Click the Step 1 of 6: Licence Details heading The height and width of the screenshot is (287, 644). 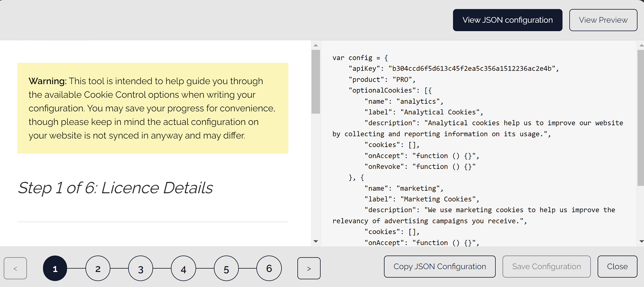point(115,188)
